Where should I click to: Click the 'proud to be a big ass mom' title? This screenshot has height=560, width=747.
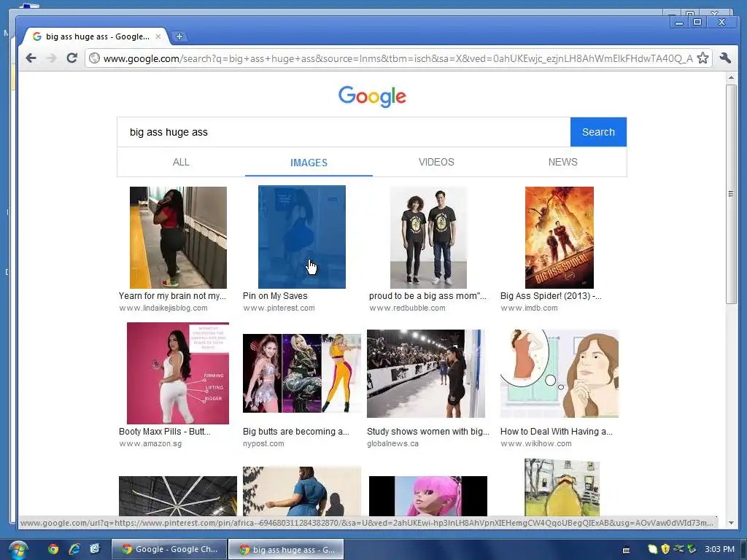tap(427, 296)
